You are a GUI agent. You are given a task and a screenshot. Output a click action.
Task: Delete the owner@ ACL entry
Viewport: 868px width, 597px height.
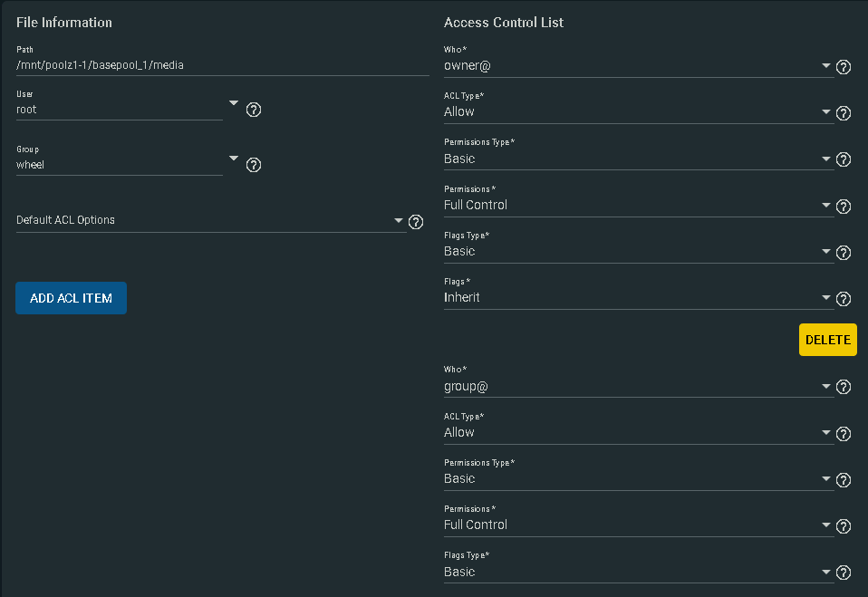(827, 340)
